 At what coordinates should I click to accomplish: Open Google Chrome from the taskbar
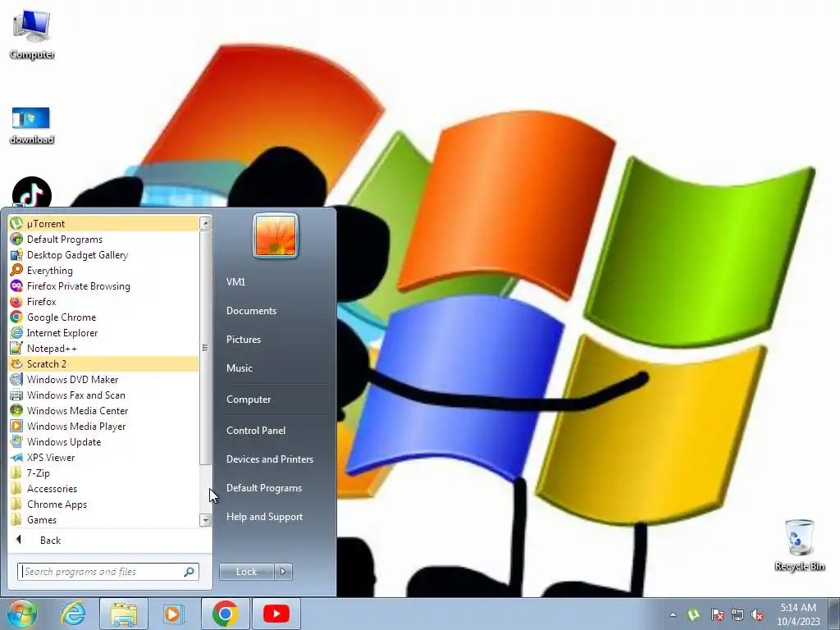225,614
